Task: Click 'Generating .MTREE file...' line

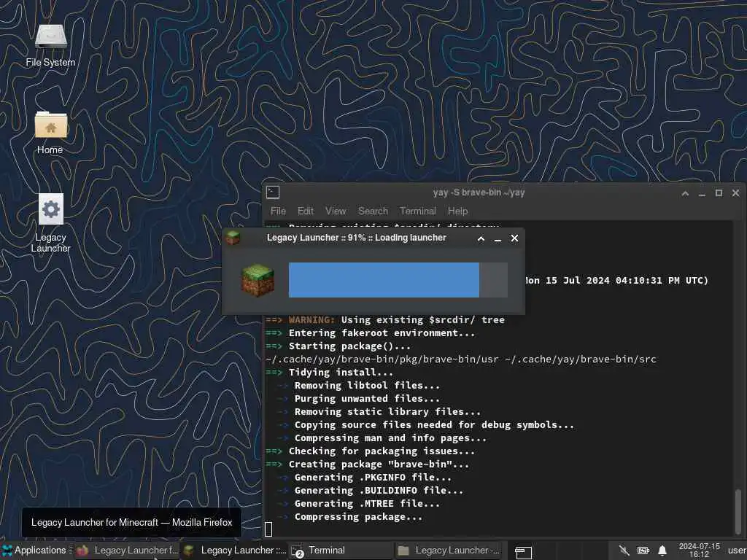Action: pyautogui.click(x=367, y=503)
